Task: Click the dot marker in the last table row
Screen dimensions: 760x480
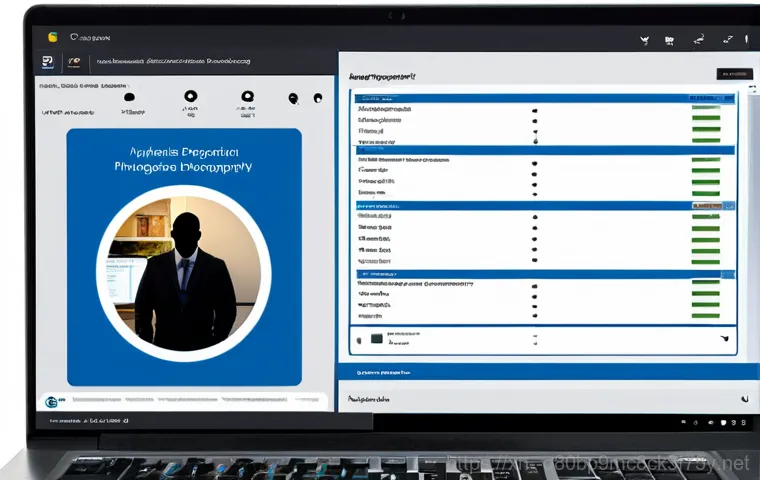Action: 535,316
